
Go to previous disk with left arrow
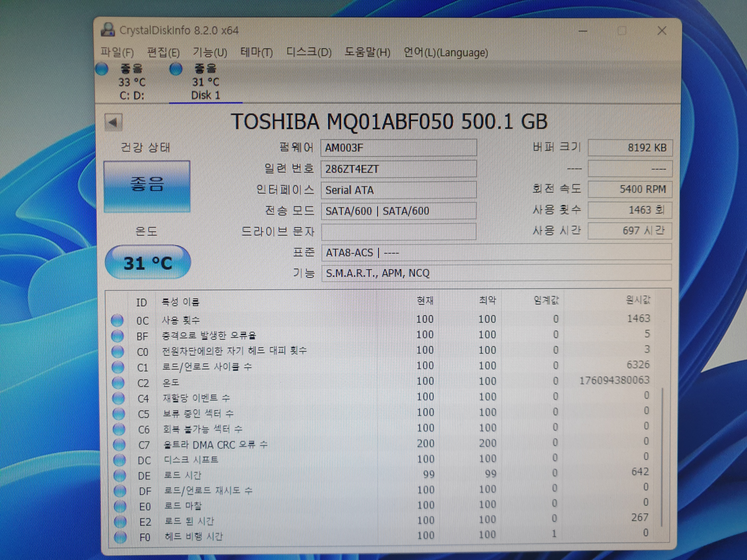(113, 122)
